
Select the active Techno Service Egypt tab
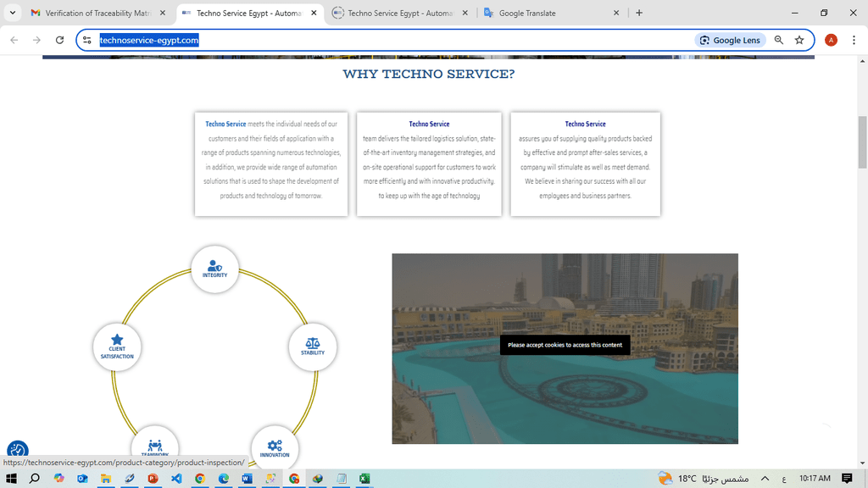tap(249, 13)
